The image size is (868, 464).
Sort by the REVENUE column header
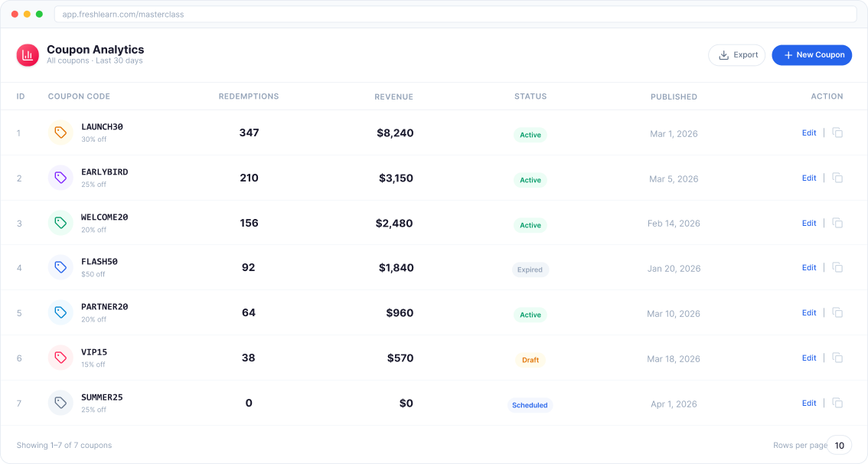[x=394, y=96]
